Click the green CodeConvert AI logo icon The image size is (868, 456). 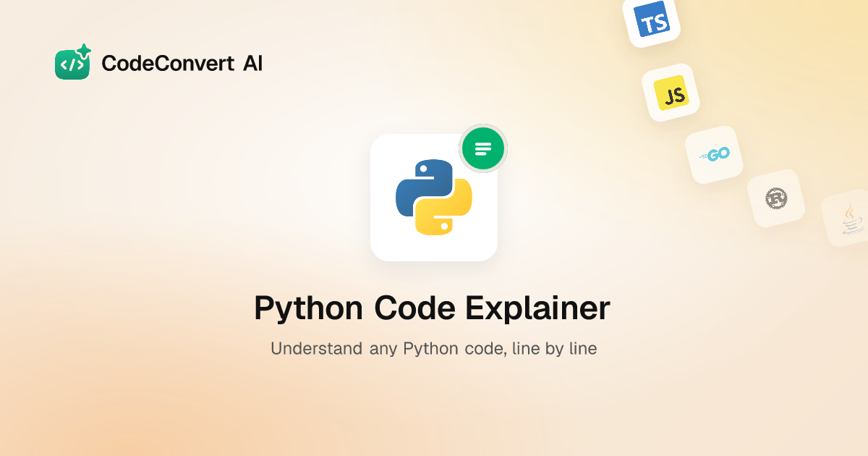click(x=72, y=63)
